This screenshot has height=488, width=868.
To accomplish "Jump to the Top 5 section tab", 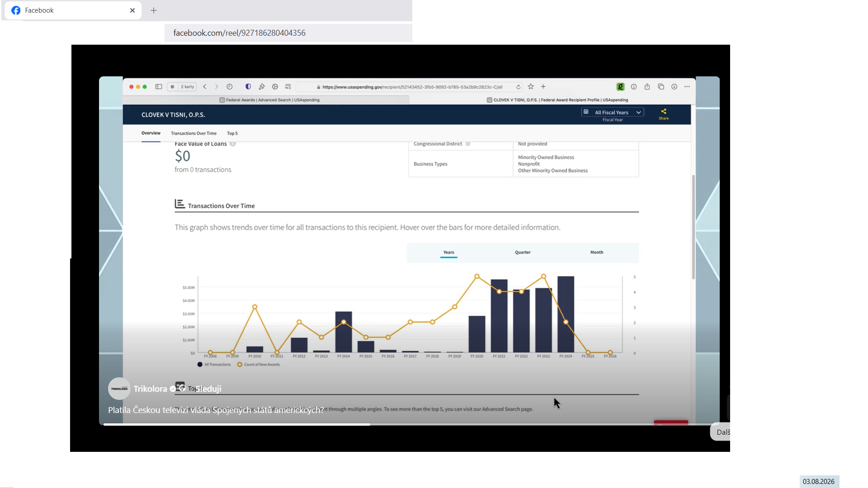I will click(232, 133).
